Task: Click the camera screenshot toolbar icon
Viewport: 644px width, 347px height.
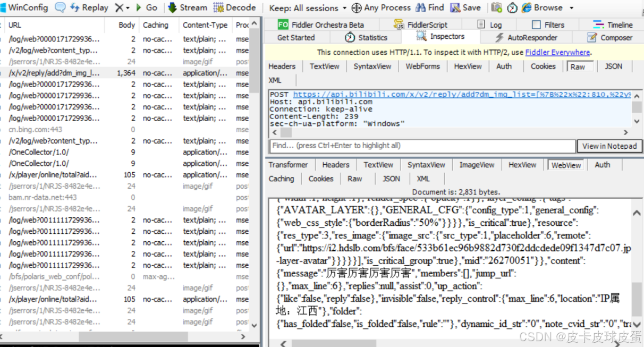Action: (x=496, y=8)
